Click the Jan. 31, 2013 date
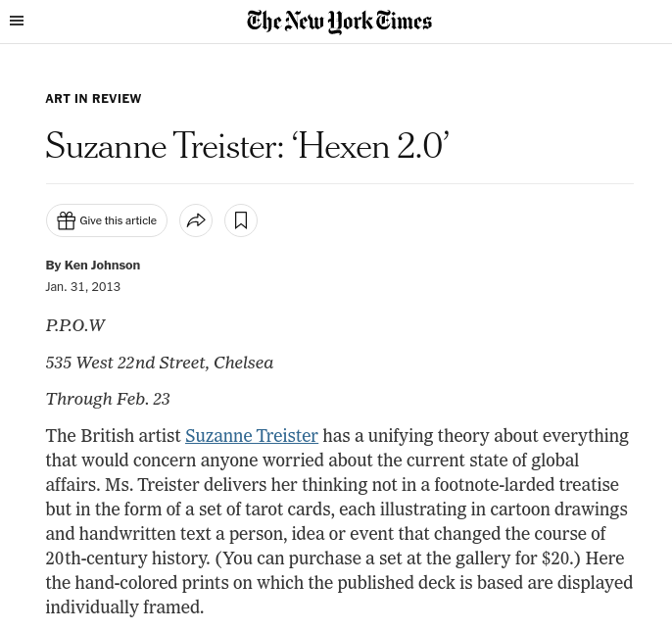Image resolution: width=672 pixels, height=631 pixels. click(83, 287)
